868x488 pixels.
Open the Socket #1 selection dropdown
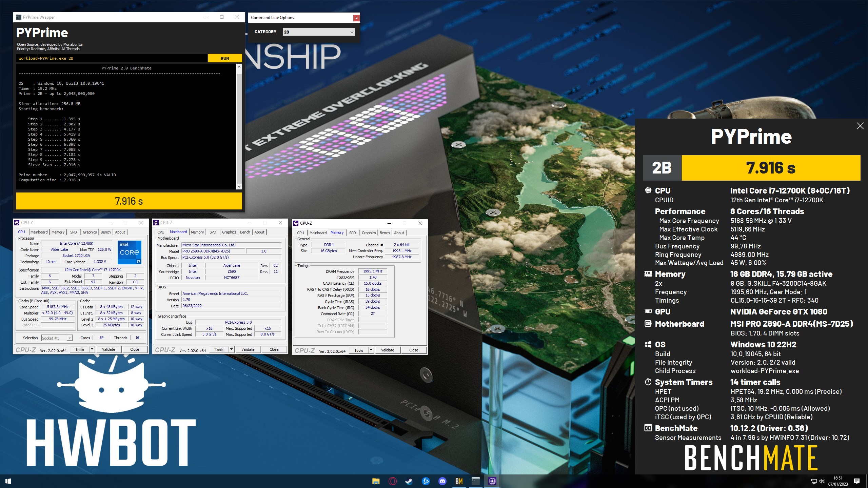coord(57,338)
